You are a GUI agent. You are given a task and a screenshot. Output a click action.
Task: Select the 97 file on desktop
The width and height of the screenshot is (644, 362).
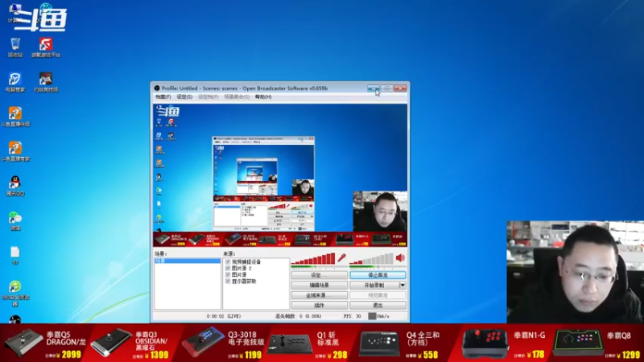click(x=15, y=255)
